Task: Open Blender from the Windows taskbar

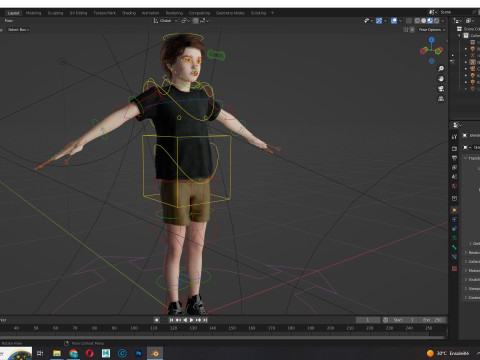Action: (155, 353)
